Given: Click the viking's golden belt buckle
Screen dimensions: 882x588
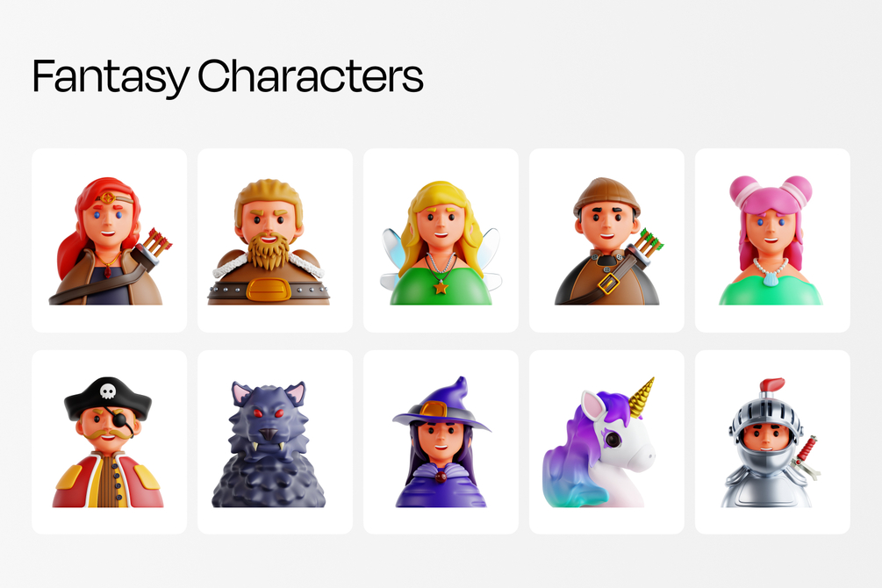Looking at the screenshot, I should point(269,290).
